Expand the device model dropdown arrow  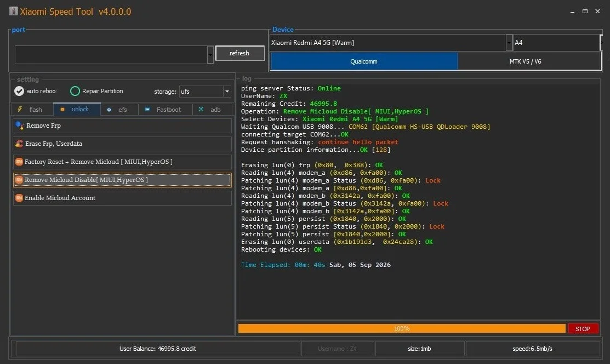[x=509, y=43]
